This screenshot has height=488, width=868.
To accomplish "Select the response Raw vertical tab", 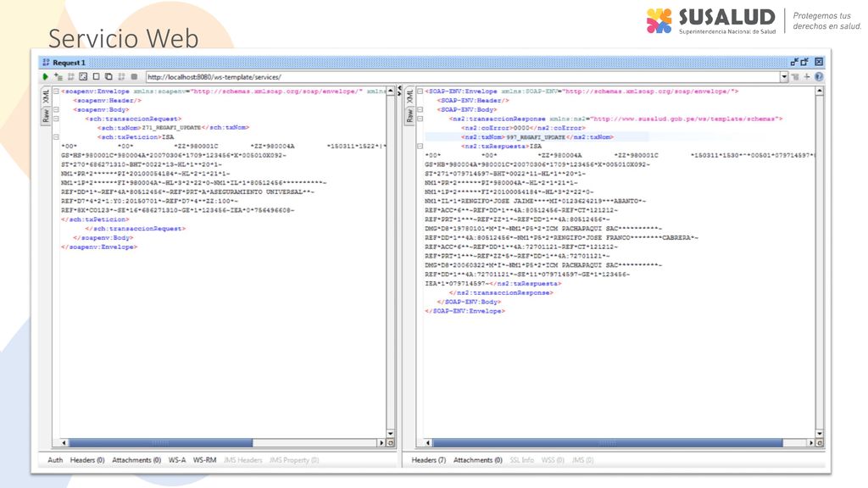I will tap(409, 115).
